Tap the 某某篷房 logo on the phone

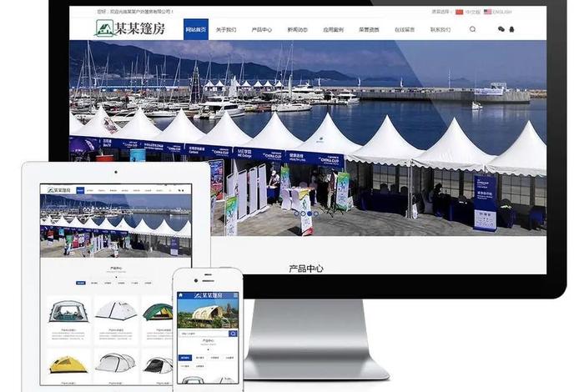click(x=209, y=294)
